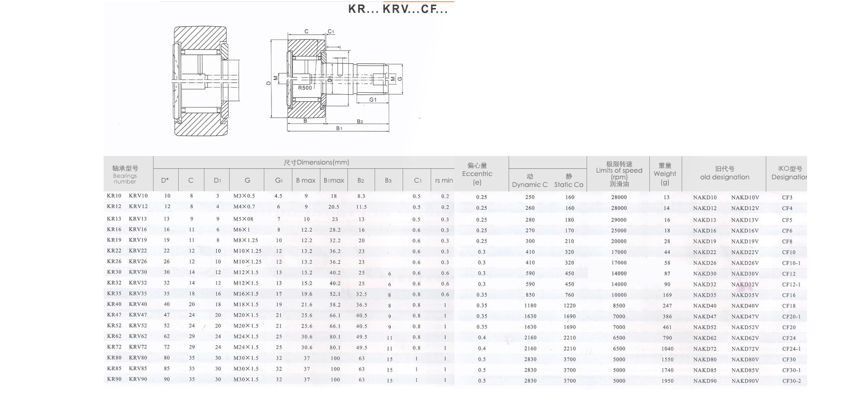Image resolution: width=868 pixels, height=410 pixels.
Task: Click the Dimensions(mm) header cell
Action: pyautogui.click(x=316, y=163)
